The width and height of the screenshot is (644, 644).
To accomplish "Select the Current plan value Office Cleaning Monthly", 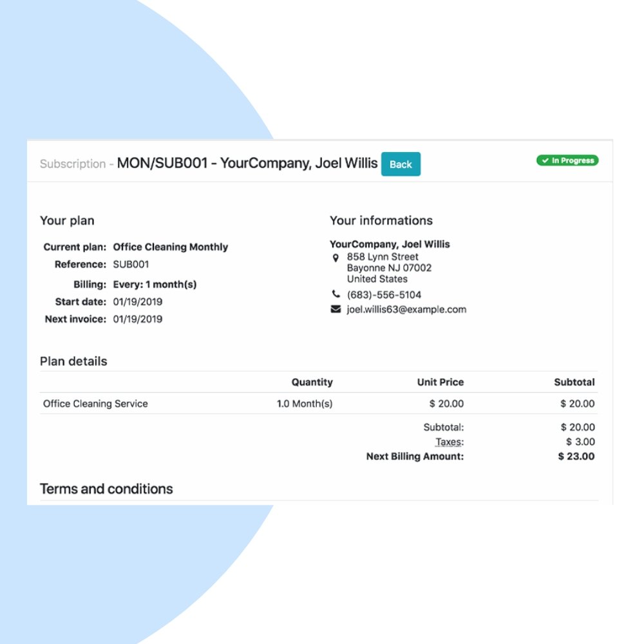I will click(x=170, y=247).
